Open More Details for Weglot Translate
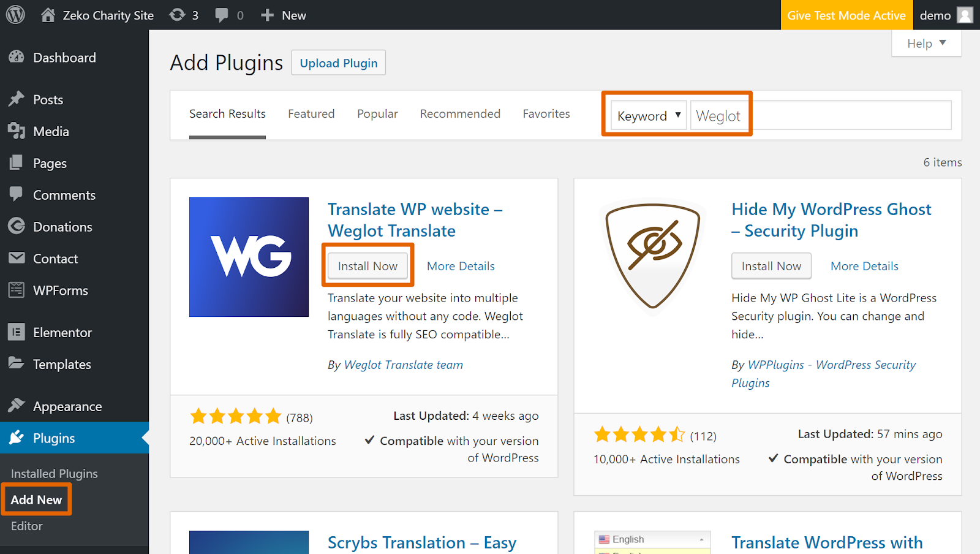Screen dimensions: 980x554 (x=461, y=266)
